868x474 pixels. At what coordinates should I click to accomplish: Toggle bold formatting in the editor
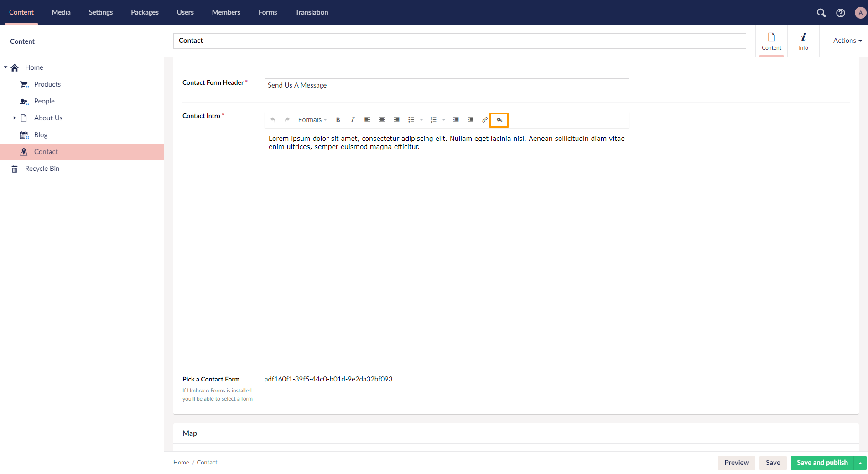(x=338, y=120)
